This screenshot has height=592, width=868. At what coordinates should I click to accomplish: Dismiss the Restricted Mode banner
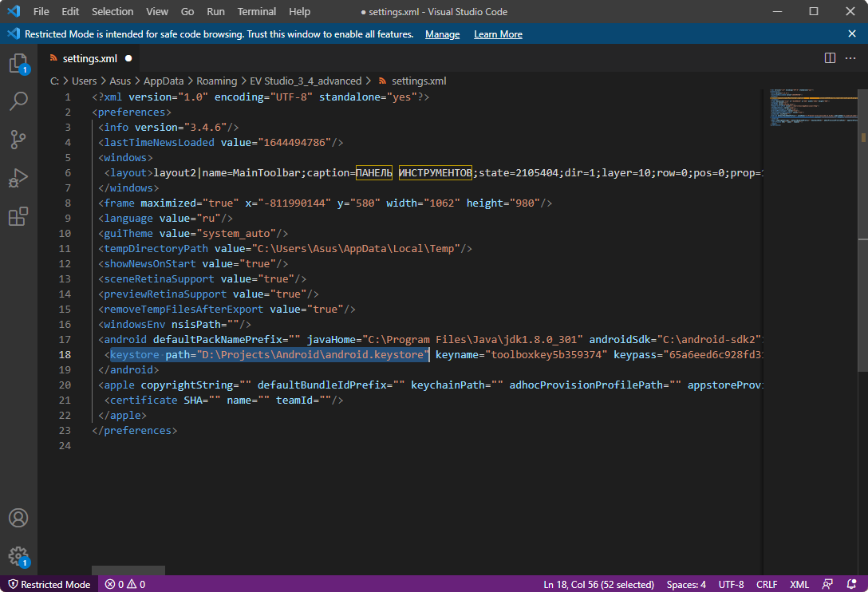coord(851,34)
